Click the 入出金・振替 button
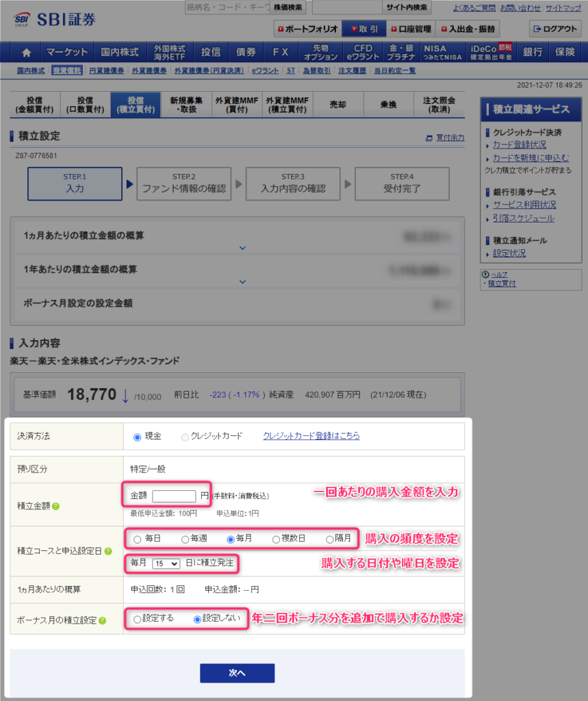This screenshot has width=588, height=701. [468, 29]
